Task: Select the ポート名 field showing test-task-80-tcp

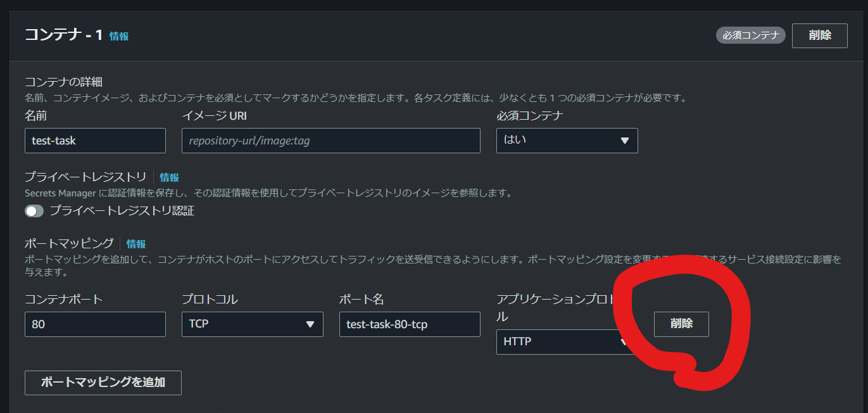Action: click(409, 324)
